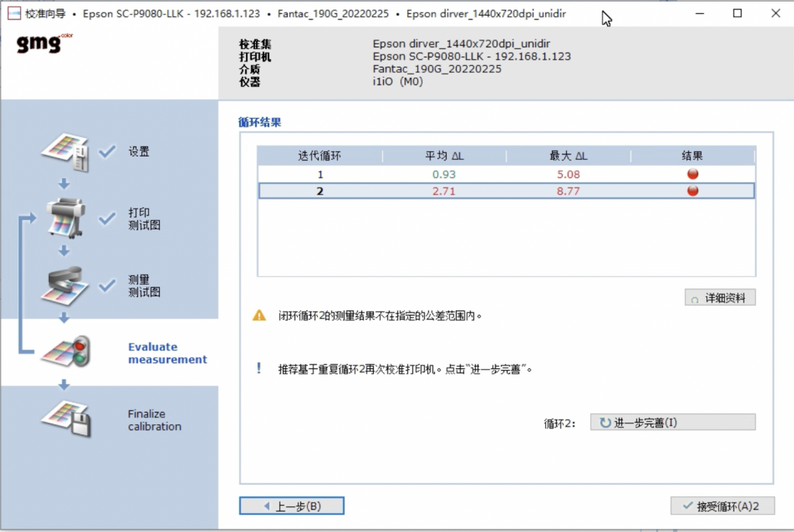
Task: Minimize the calibration wizard window
Action: click(x=700, y=14)
